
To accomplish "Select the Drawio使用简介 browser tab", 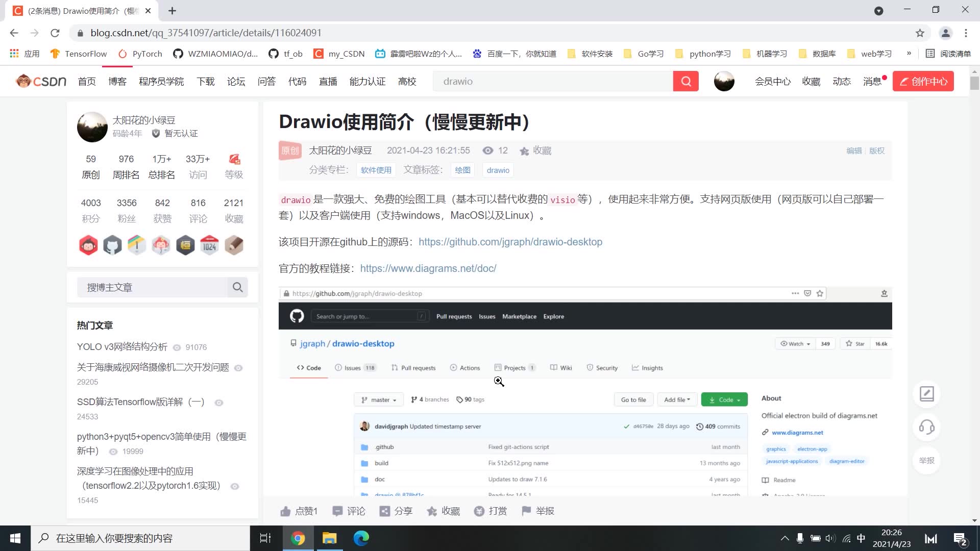I will pos(82,11).
